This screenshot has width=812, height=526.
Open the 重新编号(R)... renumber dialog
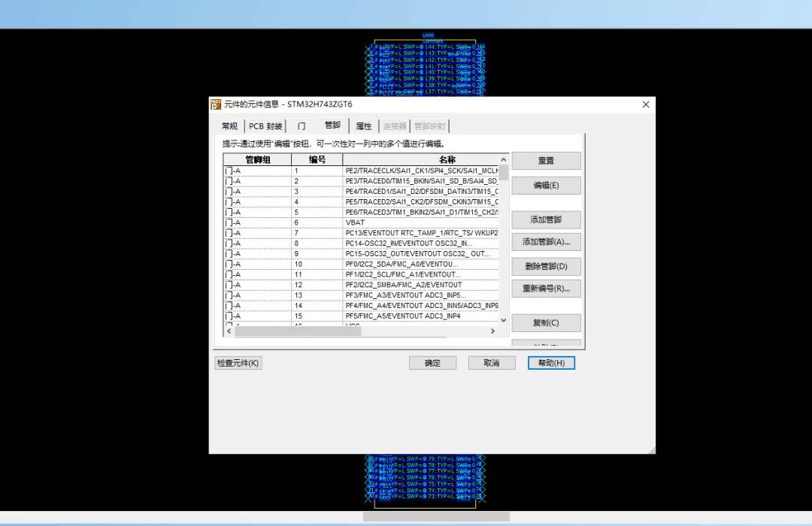click(x=546, y=289)
